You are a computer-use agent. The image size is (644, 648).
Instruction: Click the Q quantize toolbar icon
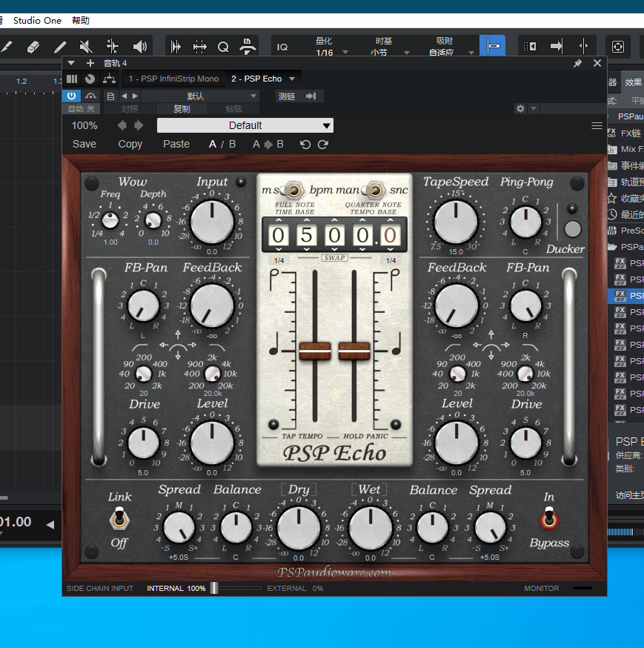coord(223,47)
